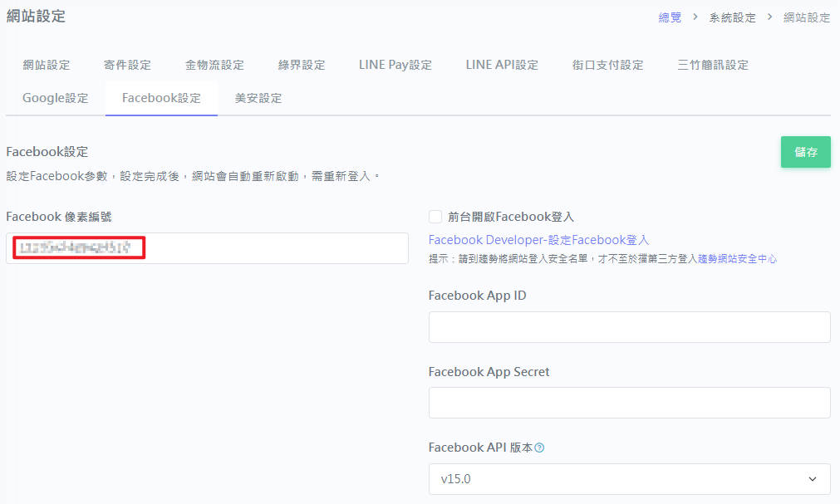Enable the 前台開啟Facebook登入 checkbox
Viewport: 840px width, 504px height.
(x=435, y=217)
